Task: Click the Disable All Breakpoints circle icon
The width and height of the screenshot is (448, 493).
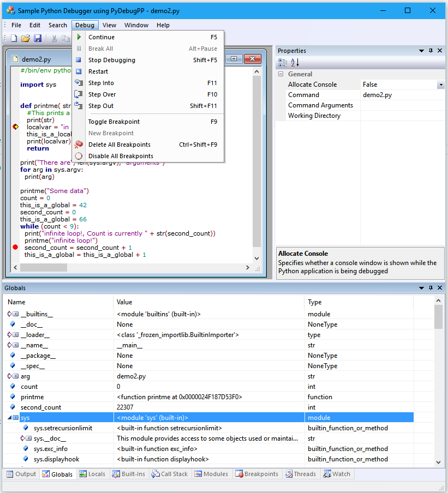Action: [79, 156]
